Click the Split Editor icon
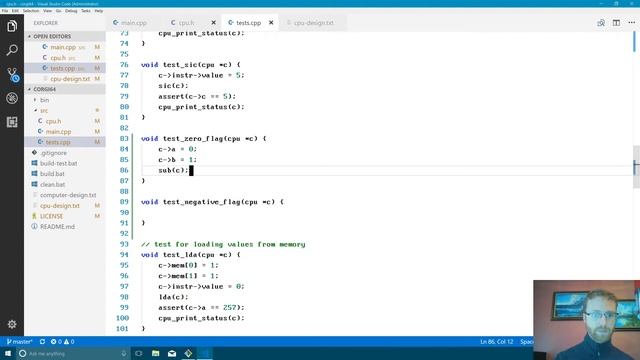This screenshot has height=360, width=640. click(616, 23)
